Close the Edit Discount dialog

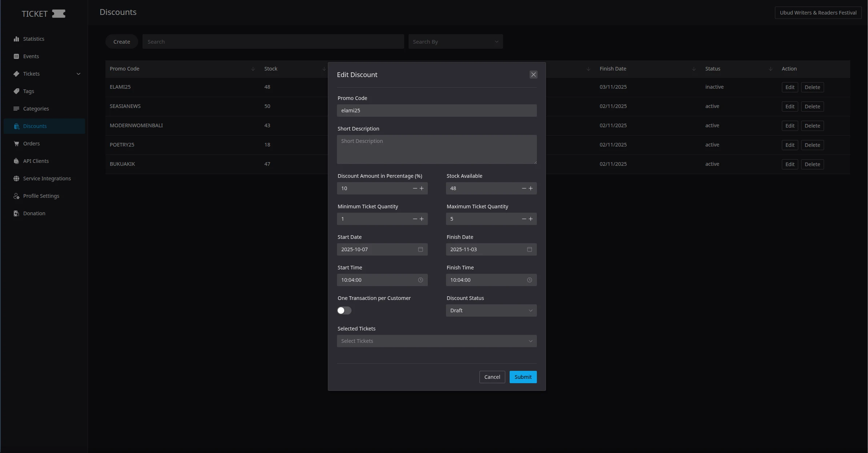[533, 75]
